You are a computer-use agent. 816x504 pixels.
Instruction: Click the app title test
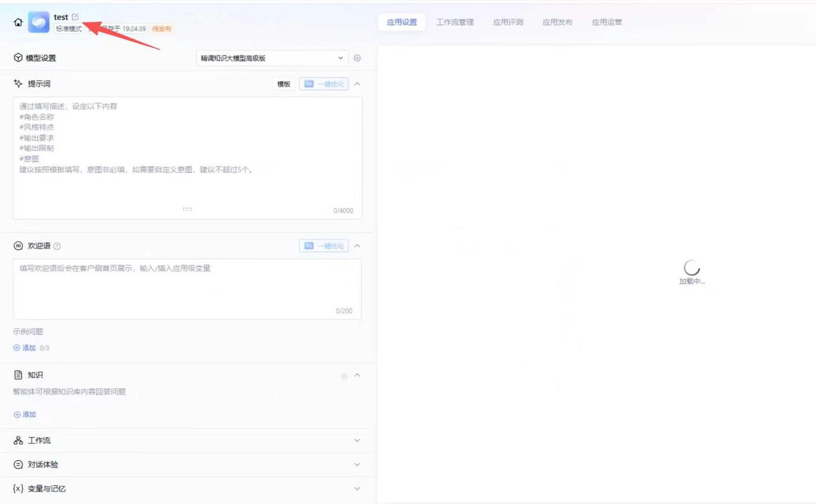pyautogui.click(x=61, y=17)
